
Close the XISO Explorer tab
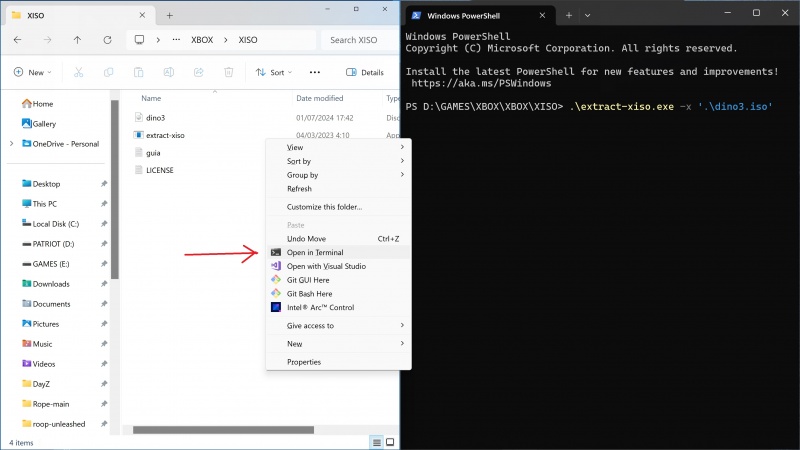click(x=142, y=15)
